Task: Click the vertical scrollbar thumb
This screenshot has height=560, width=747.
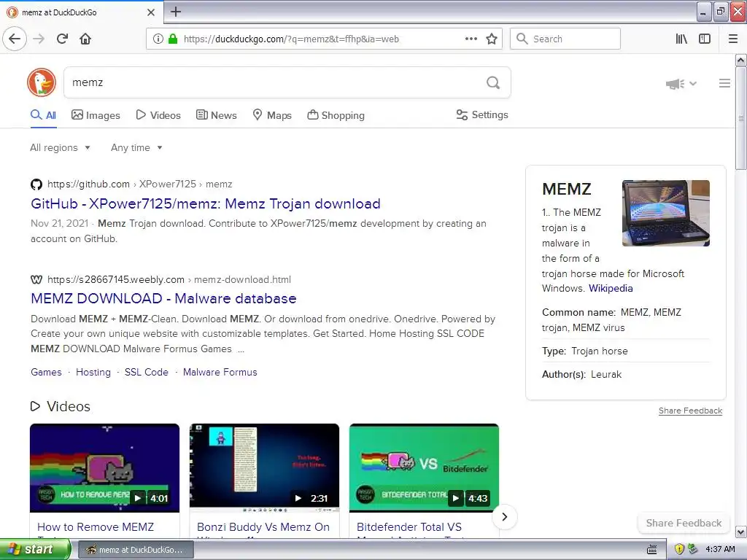Action: click(x=740, y=117)
